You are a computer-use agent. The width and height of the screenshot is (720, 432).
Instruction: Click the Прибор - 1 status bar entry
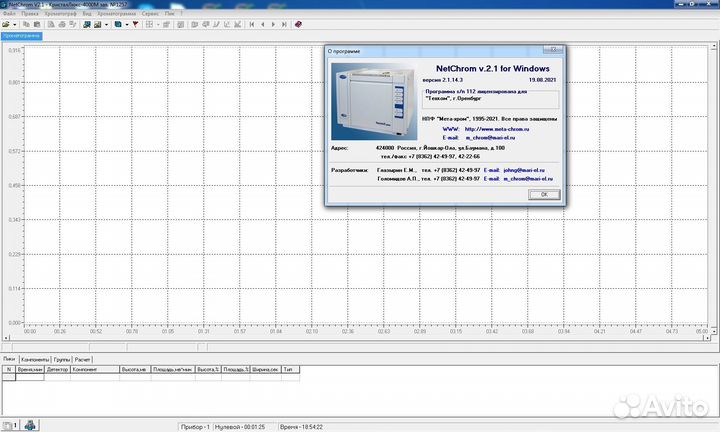pos(195,427)
